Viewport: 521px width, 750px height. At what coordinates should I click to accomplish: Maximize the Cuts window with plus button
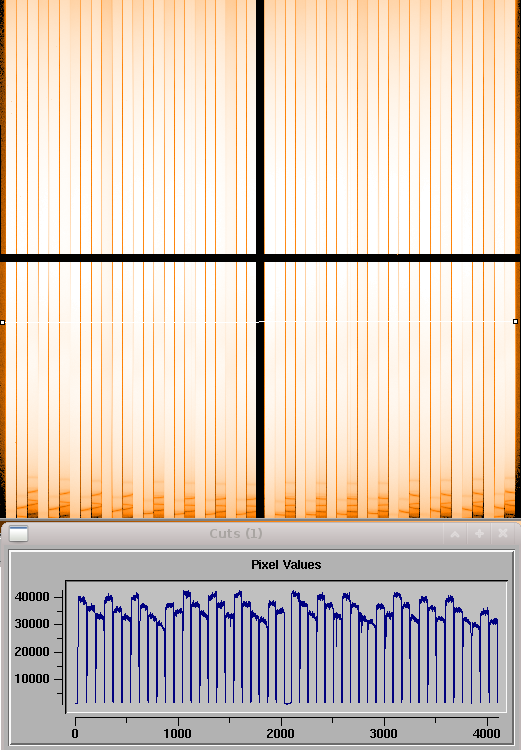[479, 533]
